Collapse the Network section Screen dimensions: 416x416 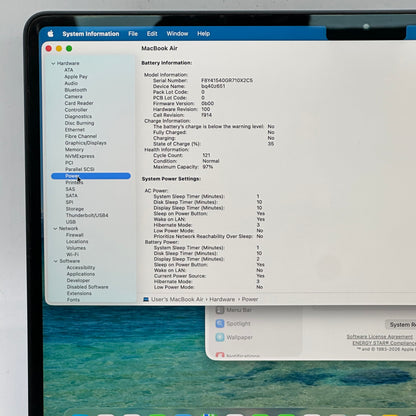pos(55,228)
